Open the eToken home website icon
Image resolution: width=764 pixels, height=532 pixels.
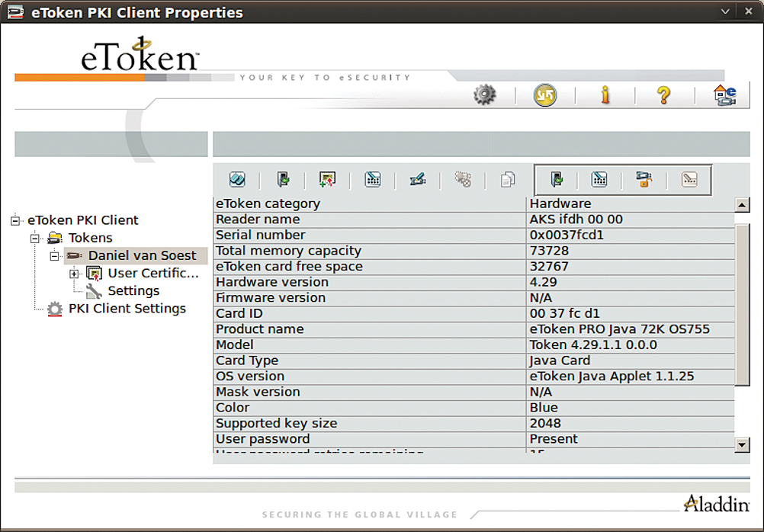coord(724,95)
